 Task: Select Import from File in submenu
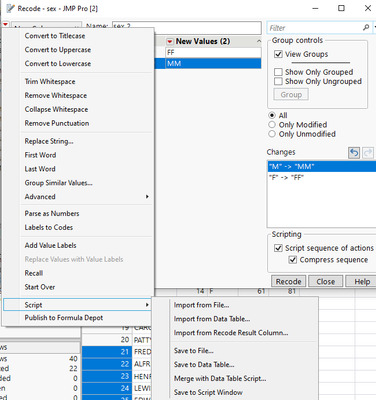[201, 305]
